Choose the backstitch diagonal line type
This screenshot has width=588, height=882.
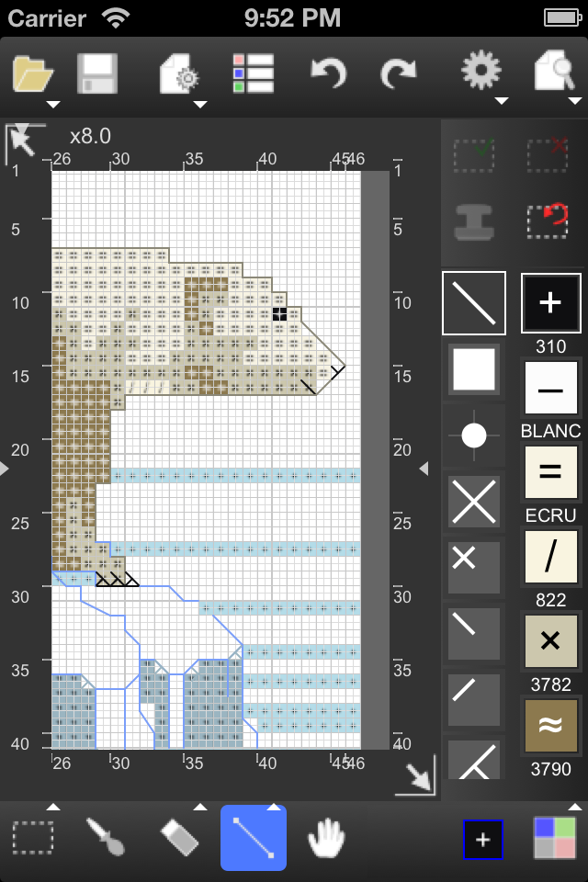[474, 303]
